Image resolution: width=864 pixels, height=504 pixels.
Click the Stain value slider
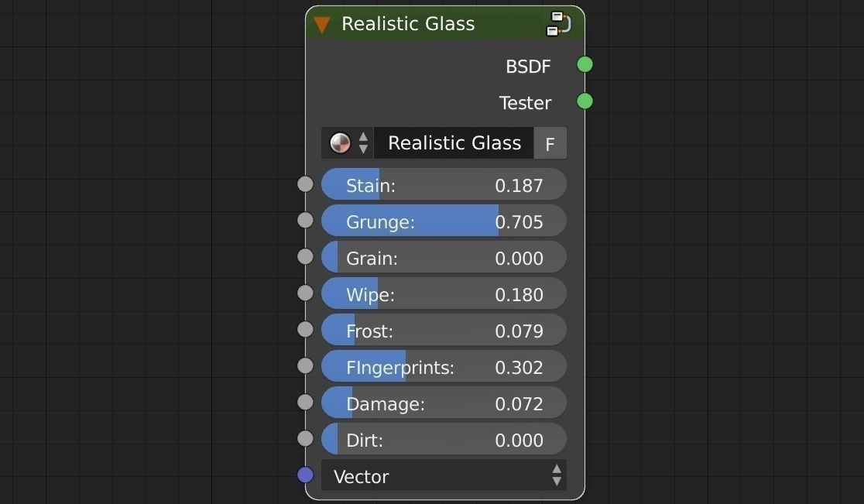click(x=444, y=185)
